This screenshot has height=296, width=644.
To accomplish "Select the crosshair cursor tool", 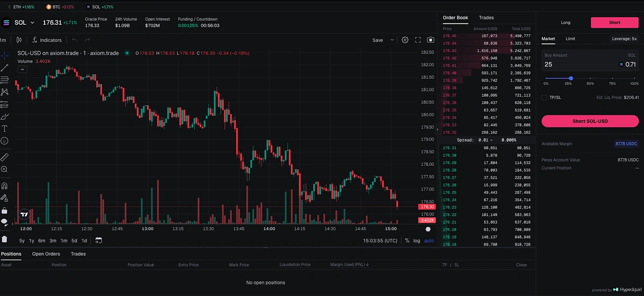I will pos(4,55).
